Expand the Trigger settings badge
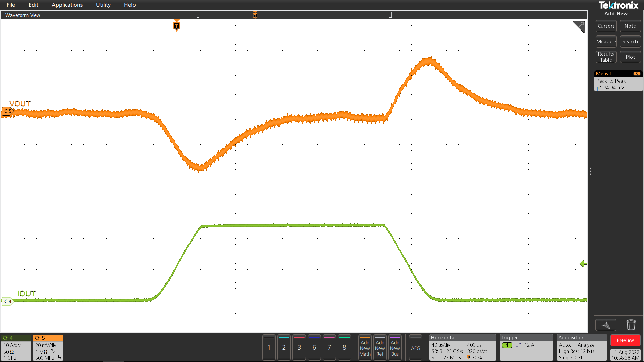The height and width of the screenshot is (362, 644). [526, 348]
